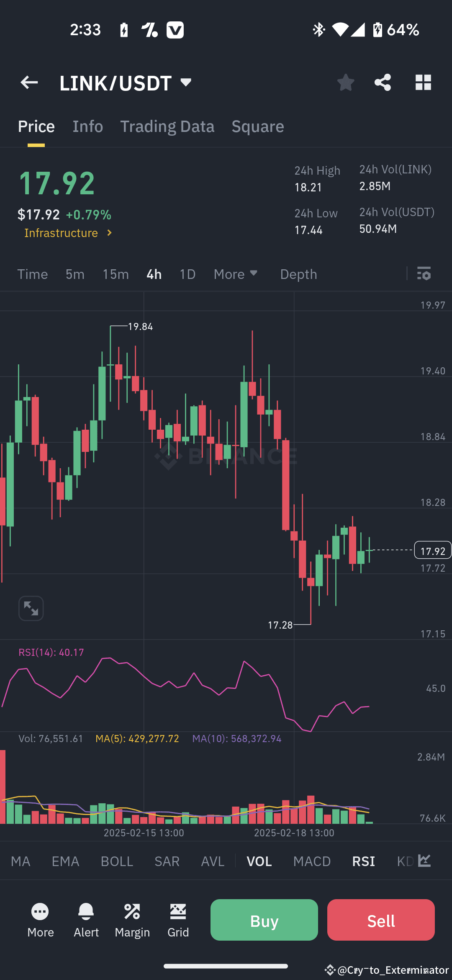The image size is (452, 980).
Task: Toggle the AVL indicator
Action: pos(213,861)
